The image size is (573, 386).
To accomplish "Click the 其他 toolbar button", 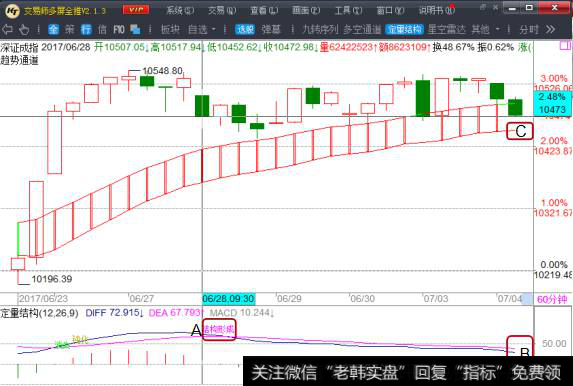I will (x=481, y=29).
